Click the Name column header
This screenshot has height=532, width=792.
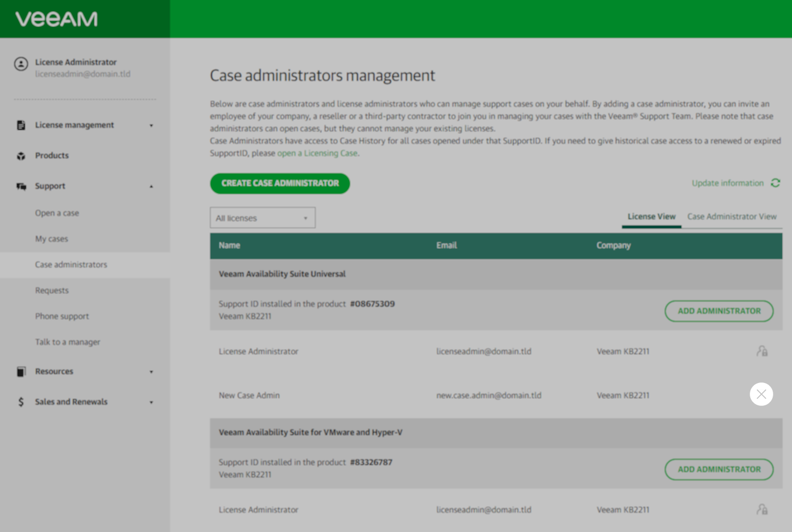click(x=229, y=245)
